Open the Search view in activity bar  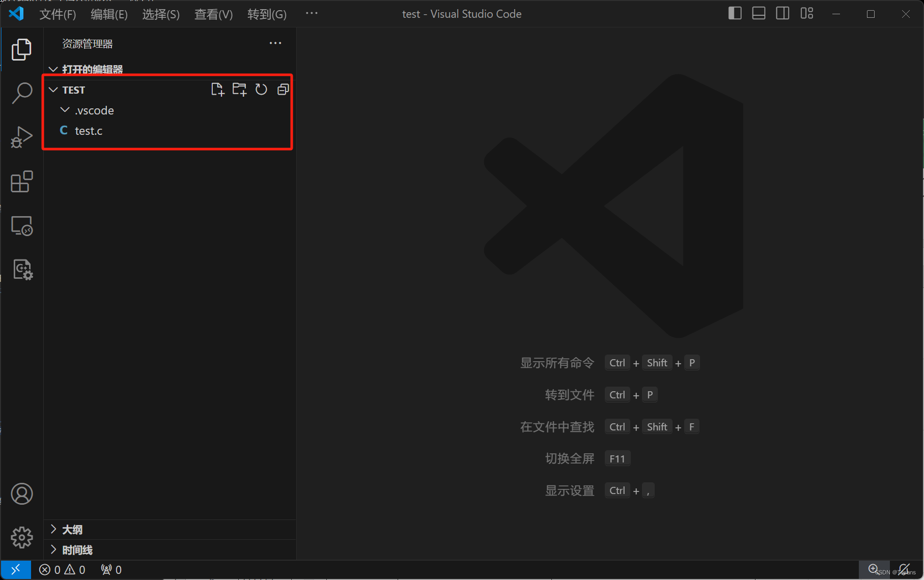[21, 93]
